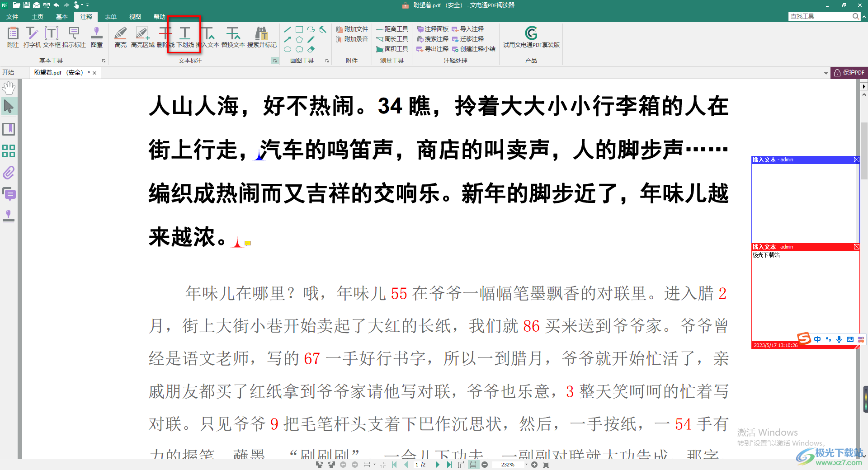Screen dimensions: 868x470
Task: Expand the 文本标注 group options launcher
Action: tap(275, 61)
